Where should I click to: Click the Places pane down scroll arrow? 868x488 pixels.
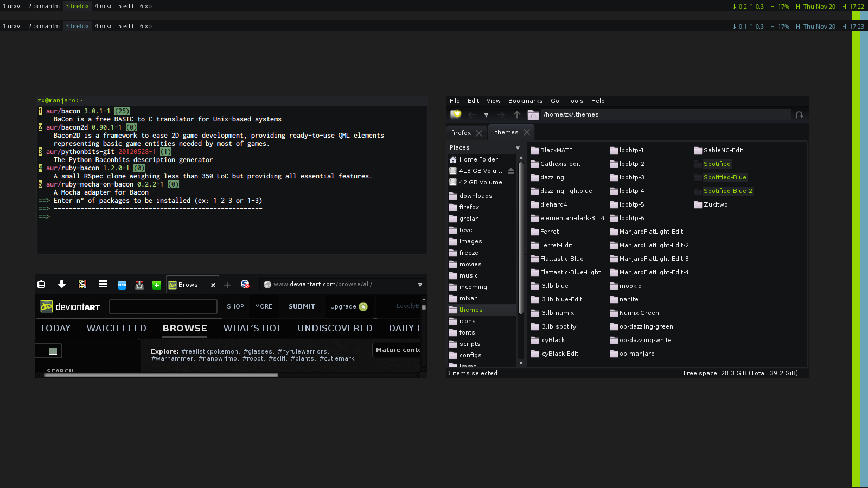pyautogui.click(x=521, y=363)
